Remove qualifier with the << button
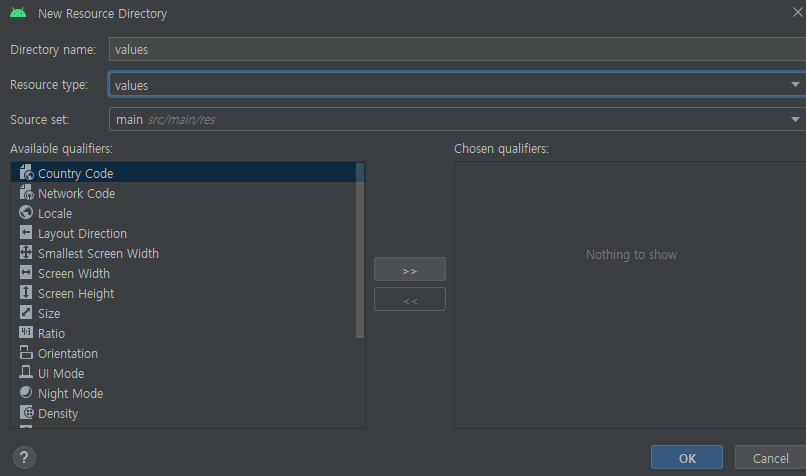The width and height of the screenshot is (806, 476). coord(410,299)
